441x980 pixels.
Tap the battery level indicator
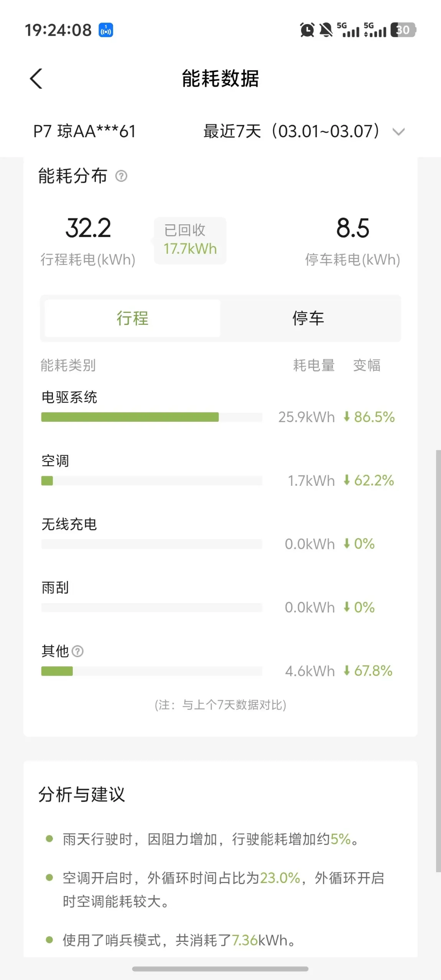(403, 30)
